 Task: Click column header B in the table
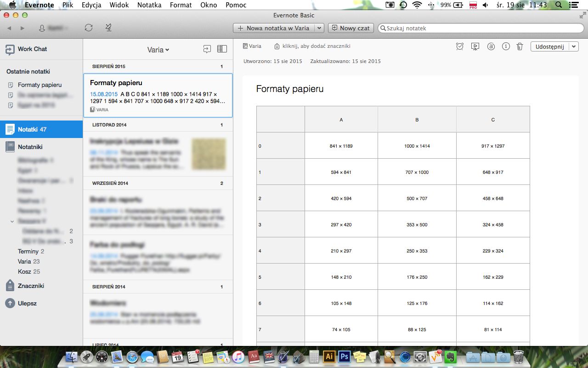tap(417, 120)
